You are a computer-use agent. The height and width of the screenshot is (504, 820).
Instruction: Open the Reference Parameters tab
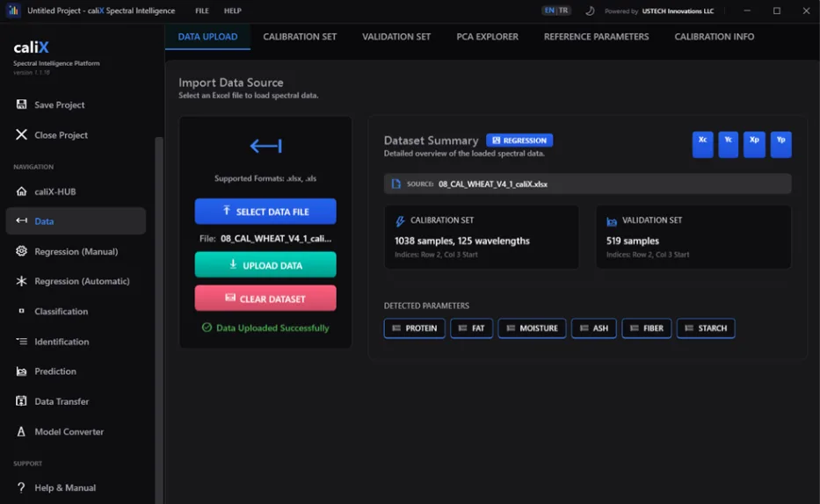coord(596,37)
